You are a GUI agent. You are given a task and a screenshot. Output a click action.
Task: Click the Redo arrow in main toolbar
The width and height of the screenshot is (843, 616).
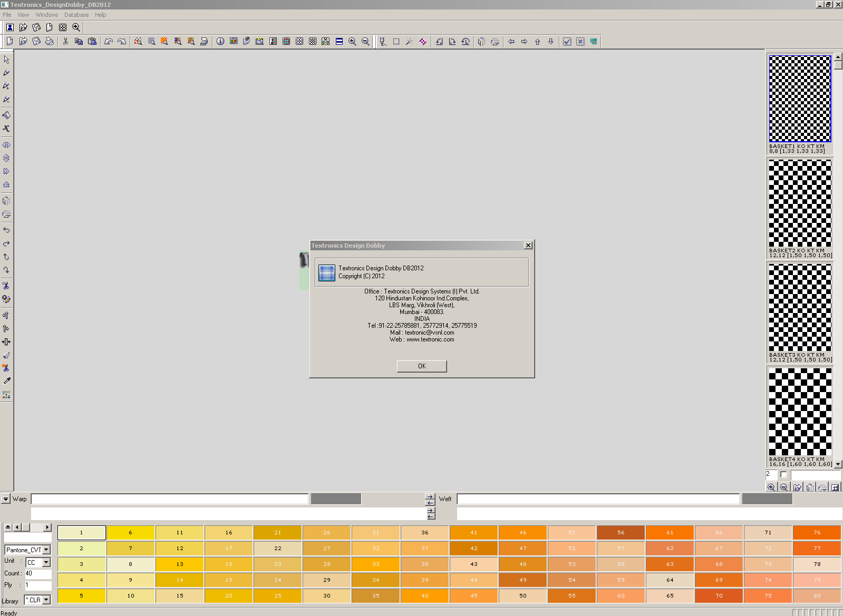[122, 42]
